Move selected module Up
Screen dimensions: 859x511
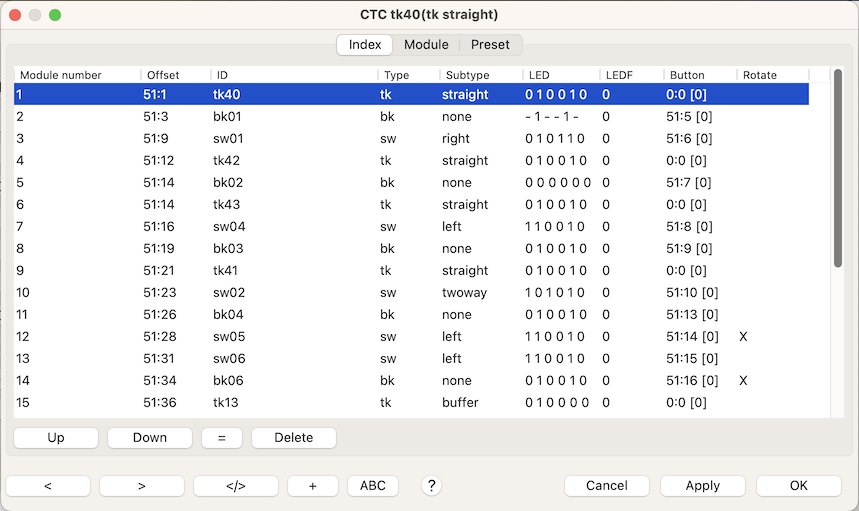[56, 438]
